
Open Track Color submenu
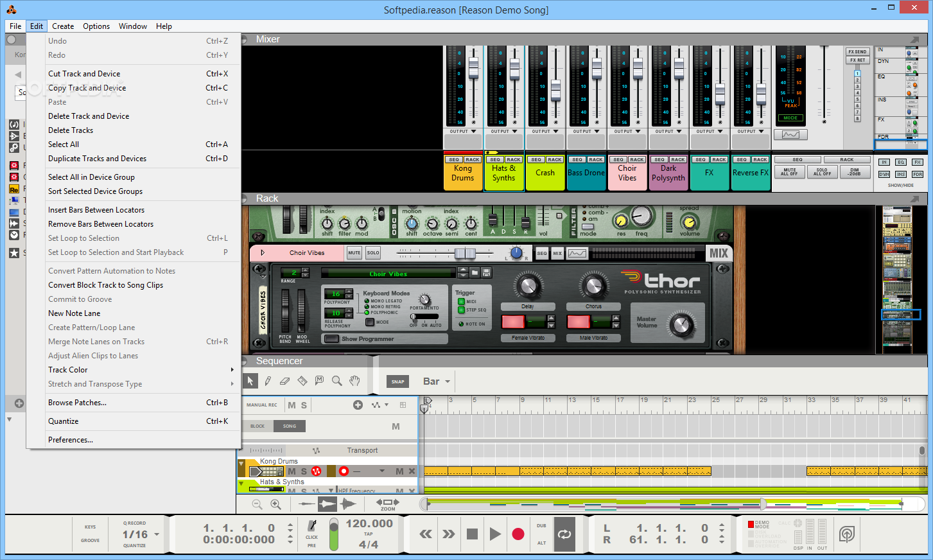click(140, 370)
